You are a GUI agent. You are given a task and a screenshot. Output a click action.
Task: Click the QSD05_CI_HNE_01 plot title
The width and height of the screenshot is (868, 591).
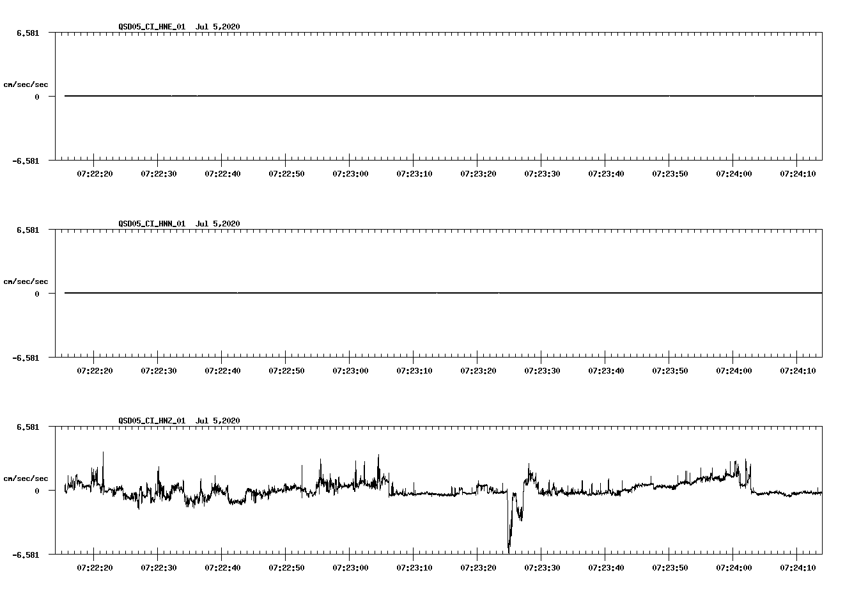click(179, 27)
